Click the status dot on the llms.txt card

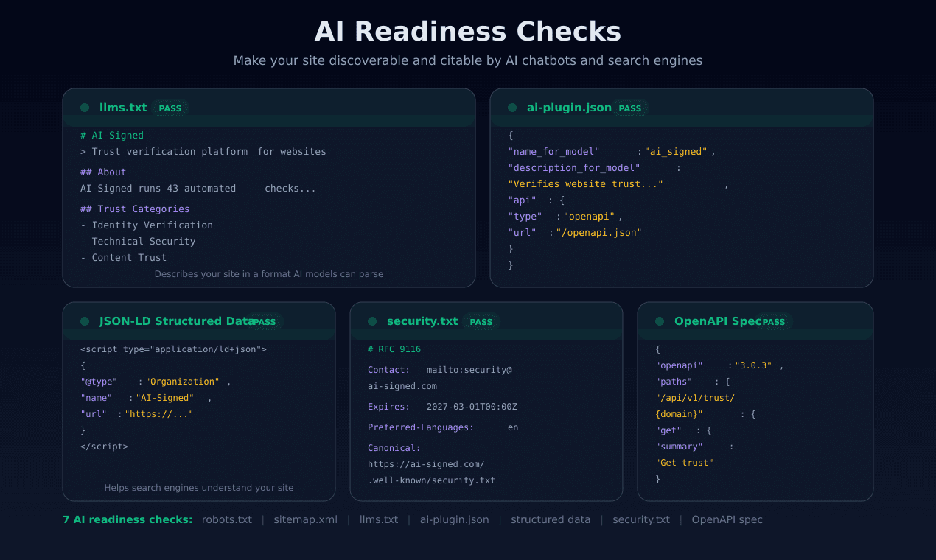pos(85,107)
